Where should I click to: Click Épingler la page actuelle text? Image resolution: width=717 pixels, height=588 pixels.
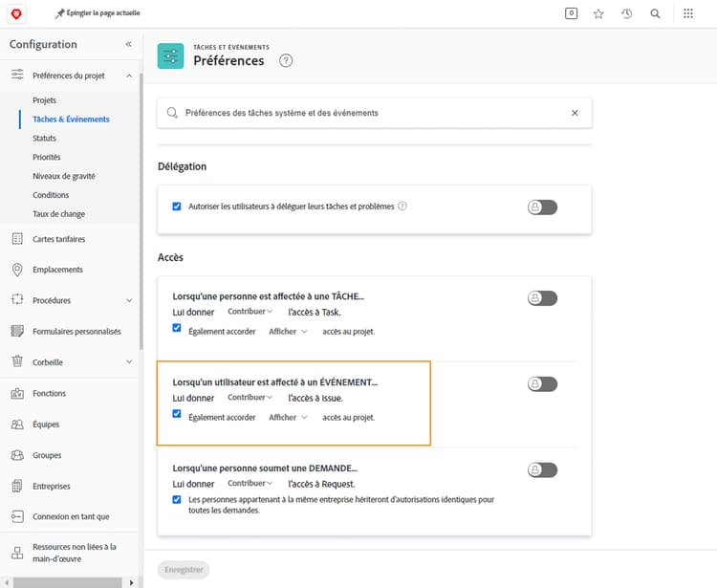pyautogui.click(x=103, y=13)
